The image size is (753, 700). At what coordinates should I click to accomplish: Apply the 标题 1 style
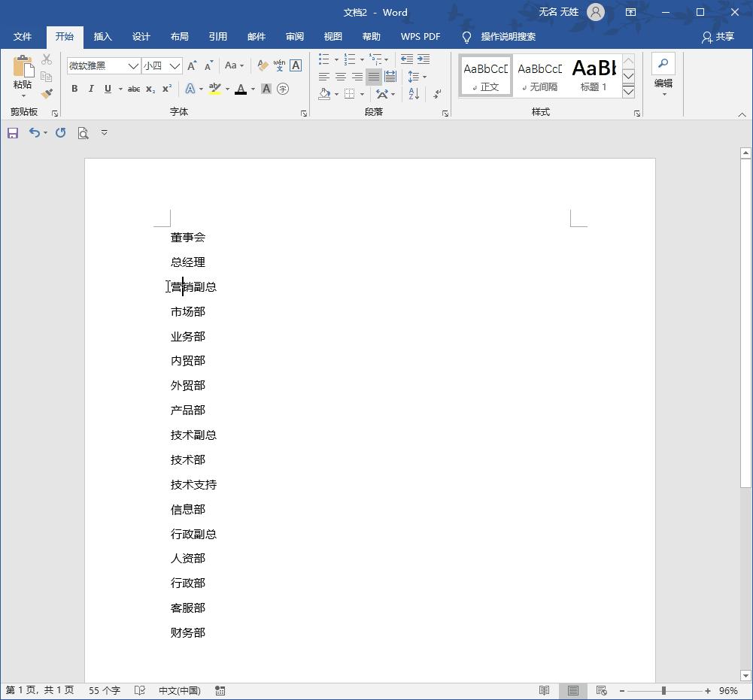pos(594,74)
